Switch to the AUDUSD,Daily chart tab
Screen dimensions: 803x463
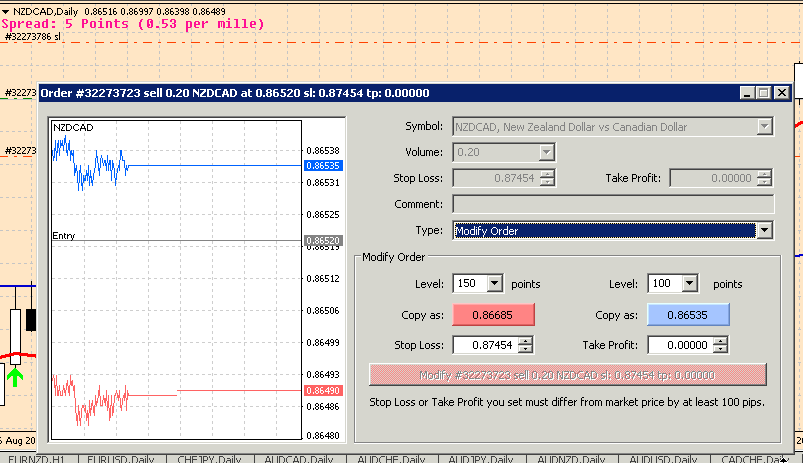pyautogui.click(x=663, y=459)
